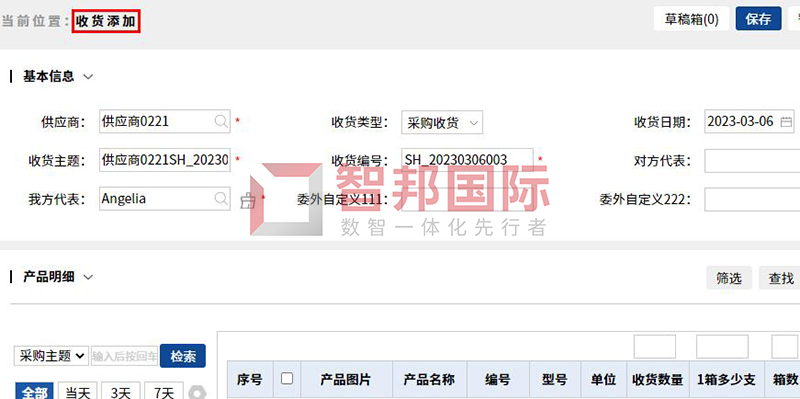Screen dimensions: 800x399
Task: Click the 收货编号 input field
Action: [467, 160]
